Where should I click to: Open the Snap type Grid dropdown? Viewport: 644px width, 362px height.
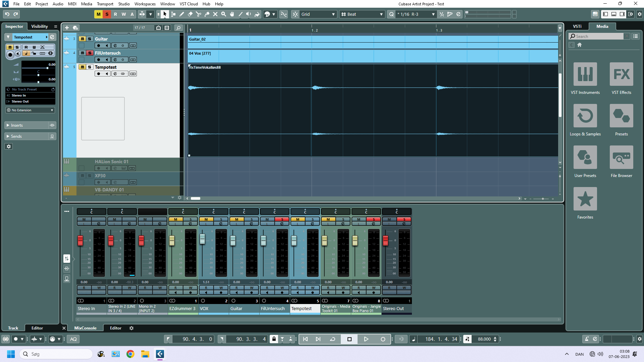click(318, 14)
